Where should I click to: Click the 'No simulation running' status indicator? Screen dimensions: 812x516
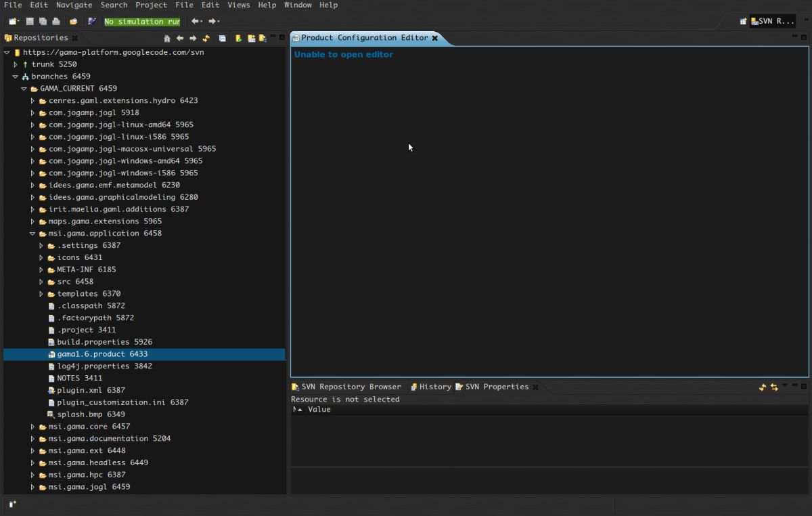pyautogui.click(x=142, y=22)
